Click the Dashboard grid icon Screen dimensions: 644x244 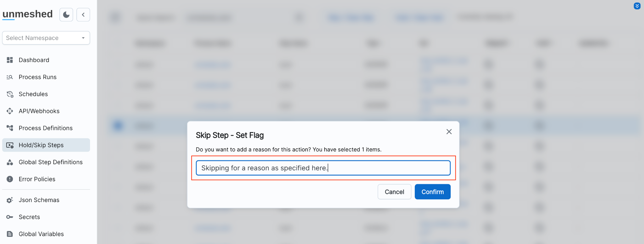(10, 60)
